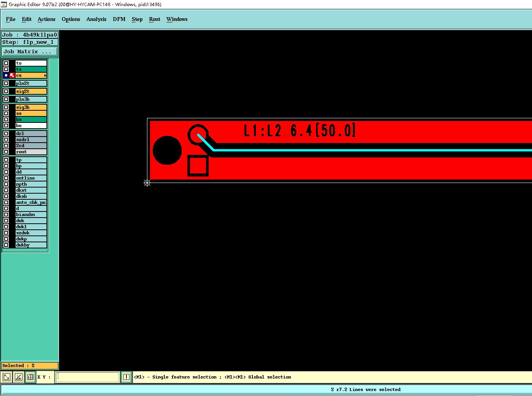Select the tp layer name
Screen dimensions: 532x396
pyautogui.click(x=31, y=160)
